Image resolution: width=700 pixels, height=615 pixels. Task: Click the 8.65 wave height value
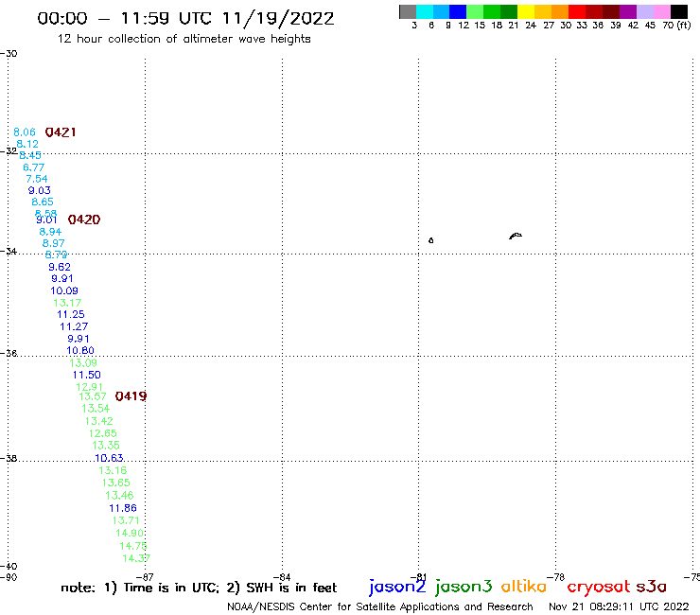click(43, 202)
